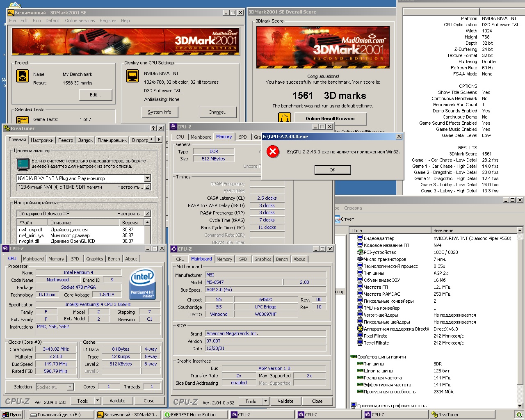Click the Аппаратная поддержка DirectX icon
This screenshot has width=525, height=420.
tap(360, 329)
